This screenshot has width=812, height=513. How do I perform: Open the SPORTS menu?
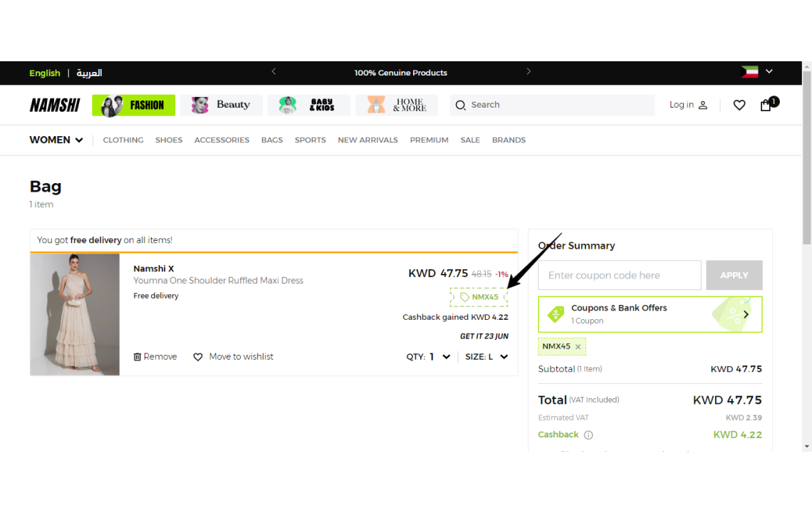(x=310, y=140)
